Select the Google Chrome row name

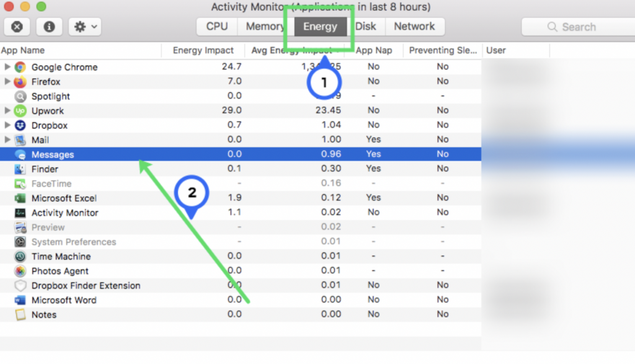coord(64,67)
